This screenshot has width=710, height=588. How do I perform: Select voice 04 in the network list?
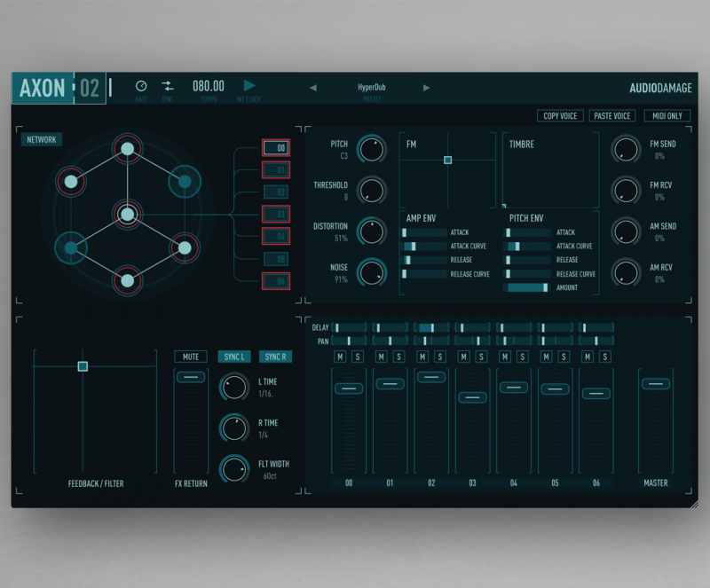pyautogui.click(x=275, y=236)
